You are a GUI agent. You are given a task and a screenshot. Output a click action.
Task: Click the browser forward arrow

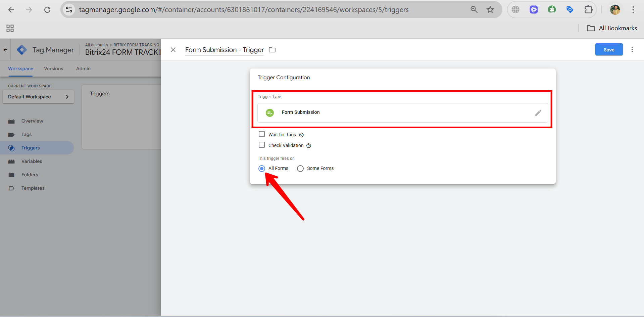(x=29, y=10)
